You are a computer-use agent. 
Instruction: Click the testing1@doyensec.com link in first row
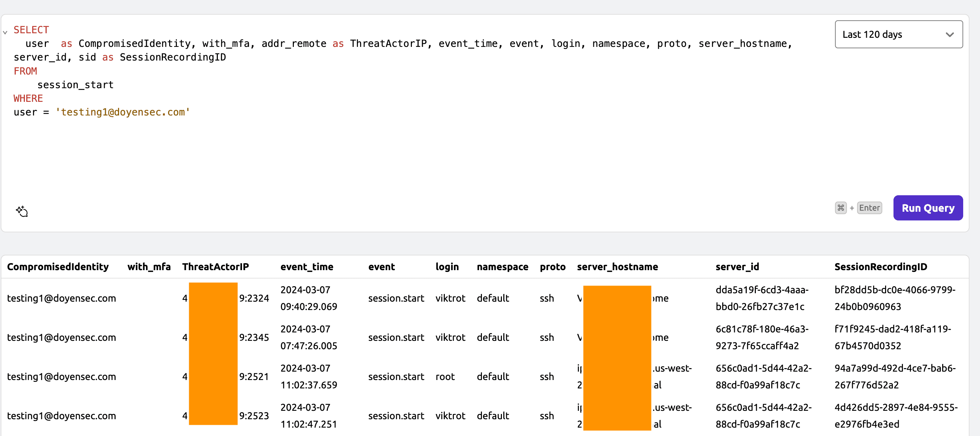61,298
